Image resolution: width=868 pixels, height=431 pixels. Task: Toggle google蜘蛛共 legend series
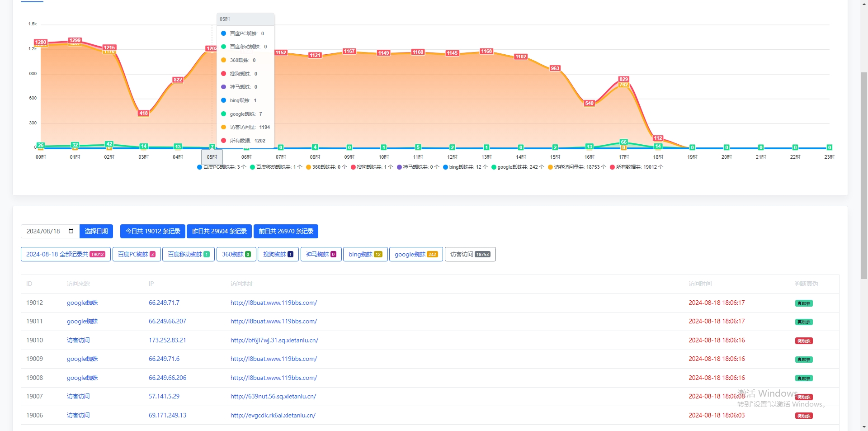518,167
